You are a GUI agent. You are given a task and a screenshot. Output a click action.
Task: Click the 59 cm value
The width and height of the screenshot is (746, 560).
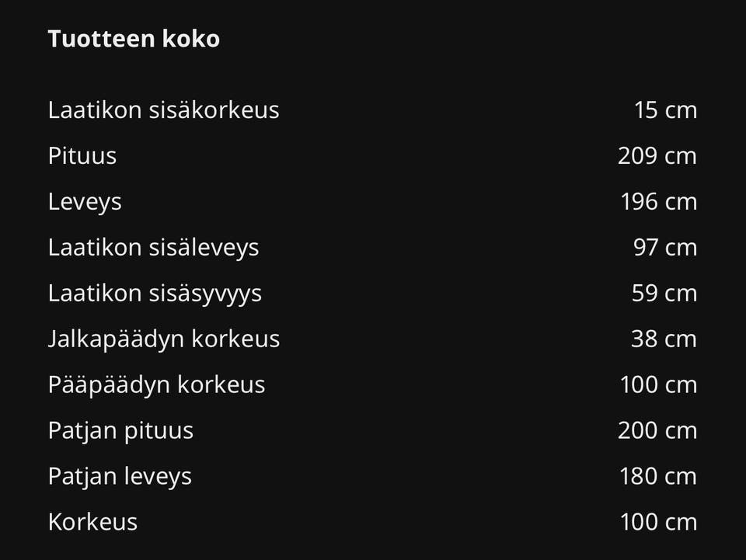point(664,293)
